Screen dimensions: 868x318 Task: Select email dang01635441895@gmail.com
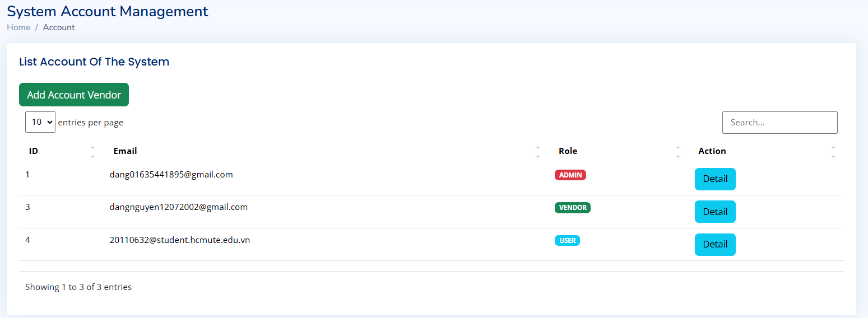coord(171,175)
